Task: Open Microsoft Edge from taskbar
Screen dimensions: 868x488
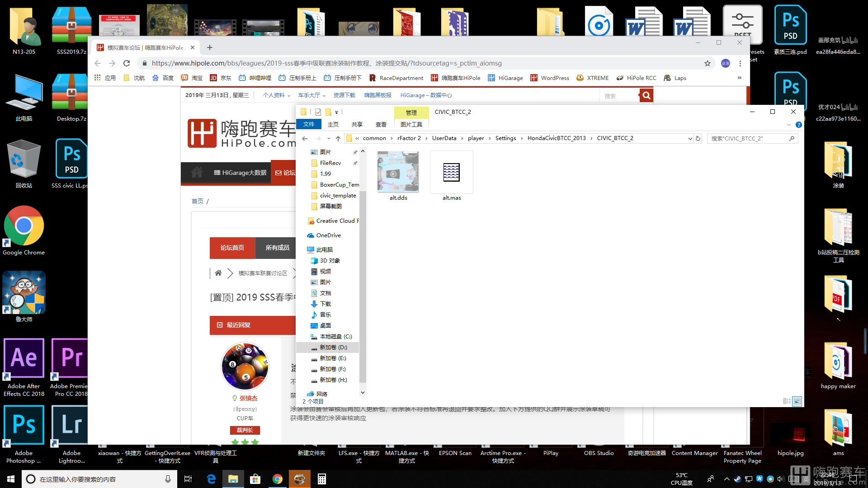Action: pyautogui.click(x=211, y=479)
